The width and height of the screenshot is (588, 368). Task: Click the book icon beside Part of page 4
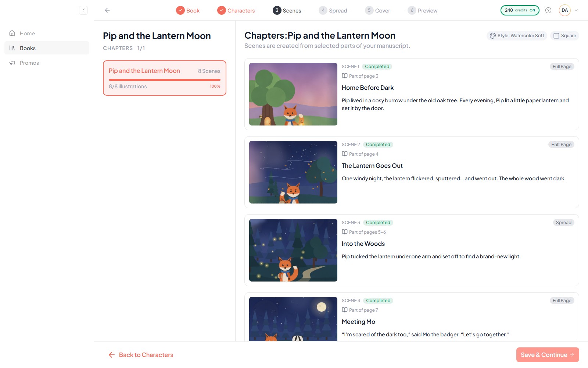point(345,154)
